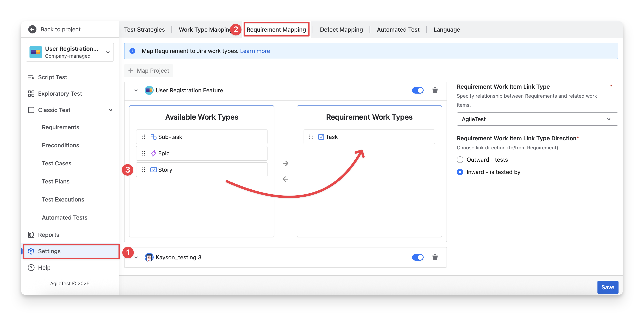This screenshot has height=316, width=644.
Task: Click the Help question mark icon
Action: (31, 267)
